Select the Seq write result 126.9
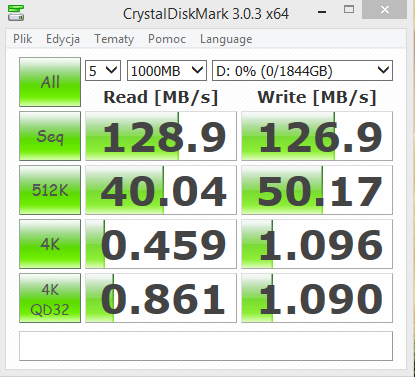 [x=317, y=136]
